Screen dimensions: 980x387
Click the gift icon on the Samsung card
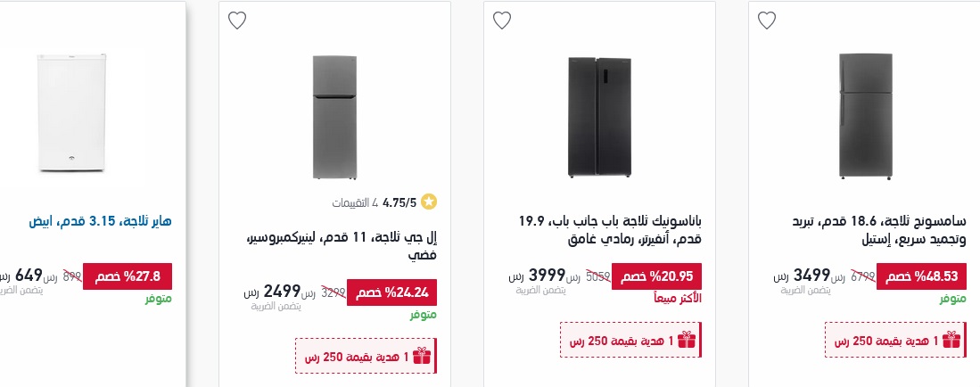click(951, 340)
